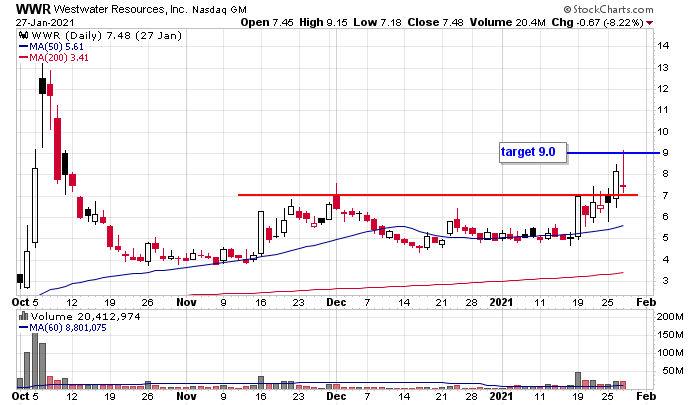Click the Volume 20,412,974 legend
Image resolution: width=700 pixels, height=405 pixels.
click(85, 317)
